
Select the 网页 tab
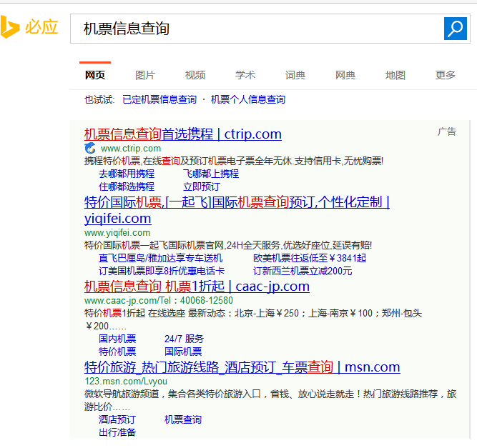[x=95, y=75]
